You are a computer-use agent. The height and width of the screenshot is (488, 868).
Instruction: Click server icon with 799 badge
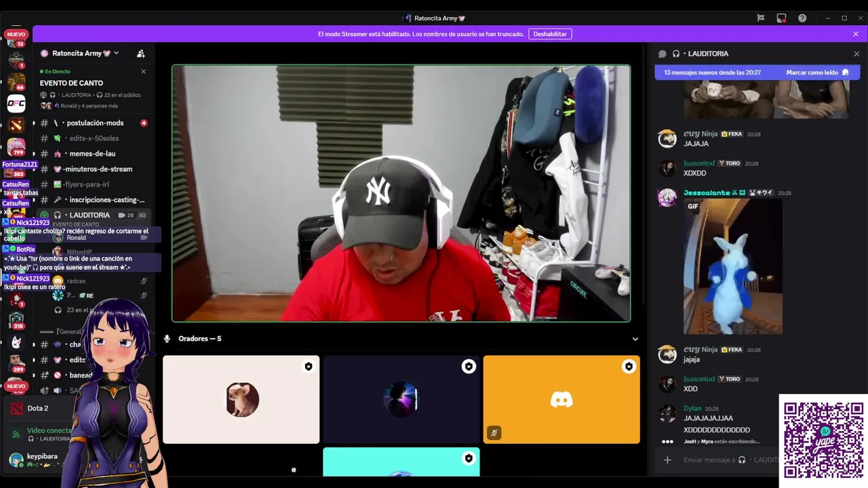pyautogui.click(x=16, y=146)
